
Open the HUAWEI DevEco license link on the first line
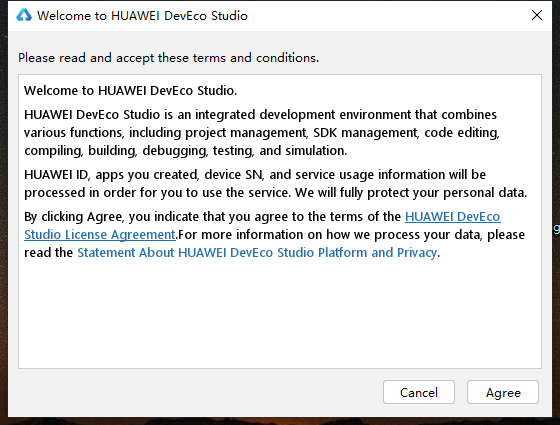452,216
